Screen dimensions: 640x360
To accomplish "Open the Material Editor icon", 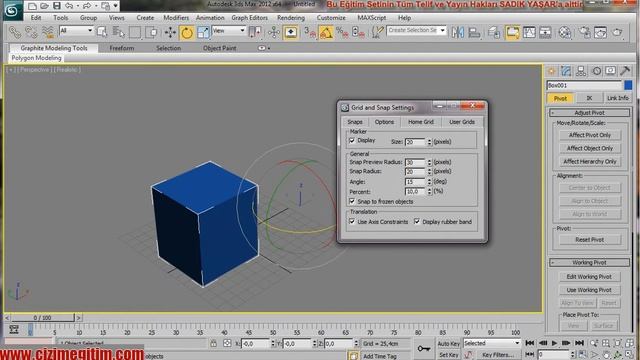I will coord(564,32).
